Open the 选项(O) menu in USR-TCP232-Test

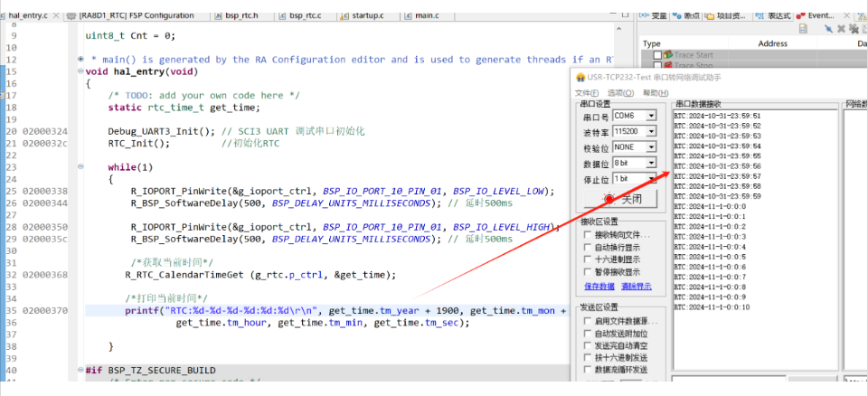(x=620, y=93)
